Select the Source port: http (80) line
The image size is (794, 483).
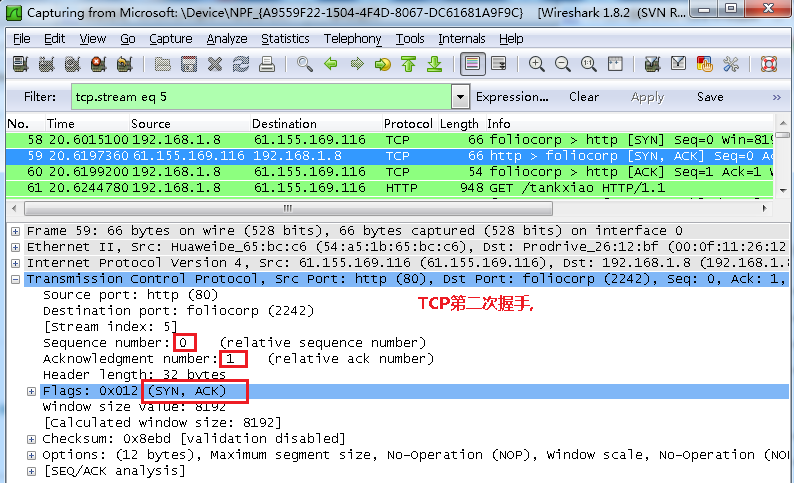(130, 295)
